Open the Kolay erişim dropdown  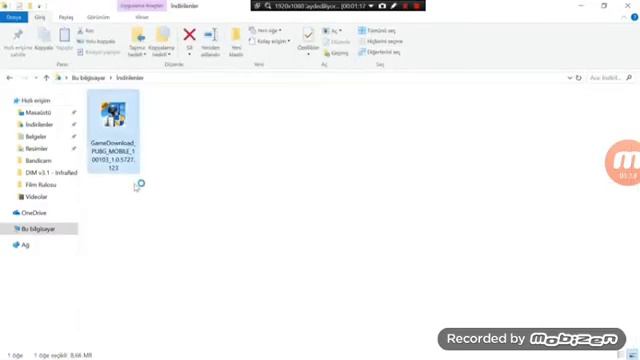tap(270, 41)
